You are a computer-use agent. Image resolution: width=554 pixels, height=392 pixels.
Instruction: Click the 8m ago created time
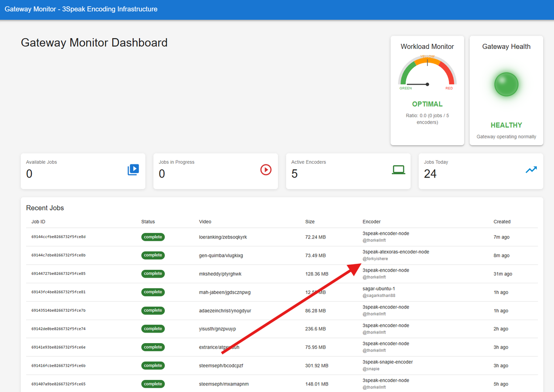point(501,255)
